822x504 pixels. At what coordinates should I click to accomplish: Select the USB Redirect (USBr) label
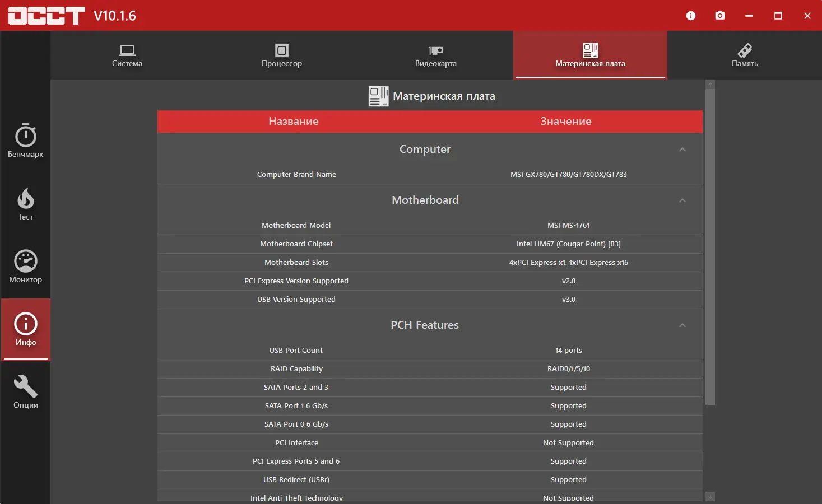pos(296,480)
